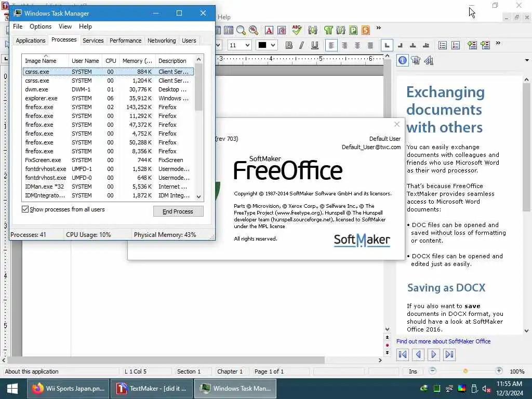
Task: Select the dwm.exe process row
Action: pyautogui.click(x=108, y=89)
